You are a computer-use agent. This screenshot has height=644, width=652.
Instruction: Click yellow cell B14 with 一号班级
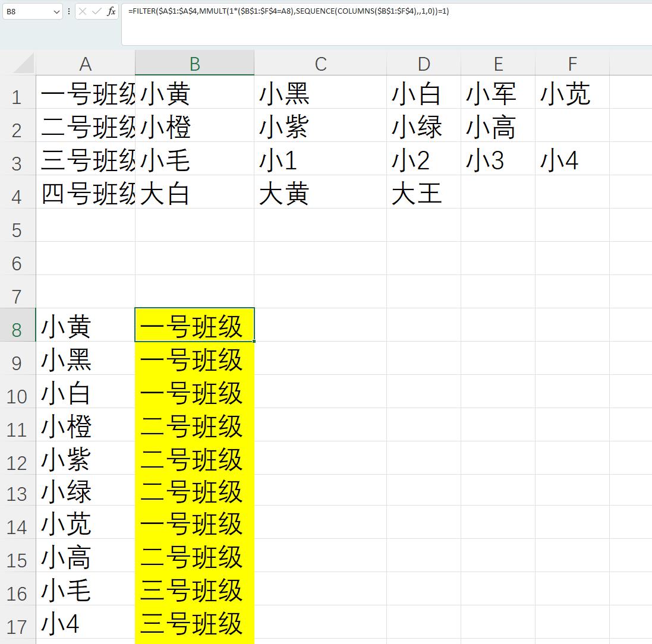pyautogui.click(x=194, y=522)
